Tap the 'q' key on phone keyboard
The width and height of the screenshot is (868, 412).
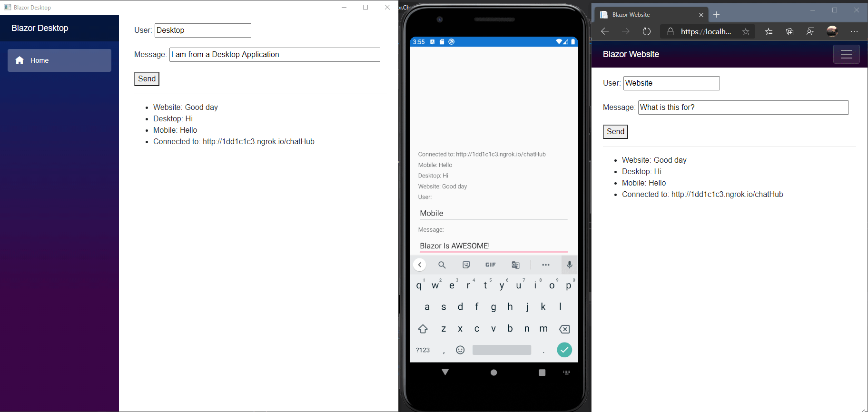tap(419, 285)
